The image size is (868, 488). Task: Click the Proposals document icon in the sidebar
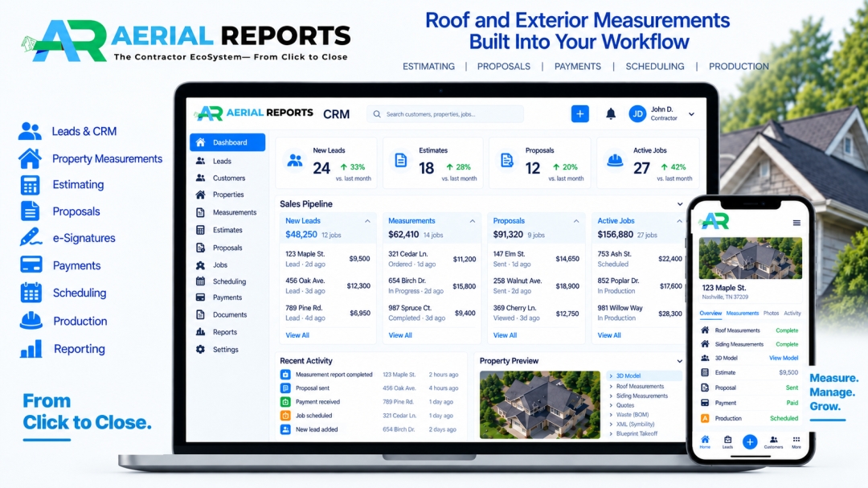coord(200,248)
